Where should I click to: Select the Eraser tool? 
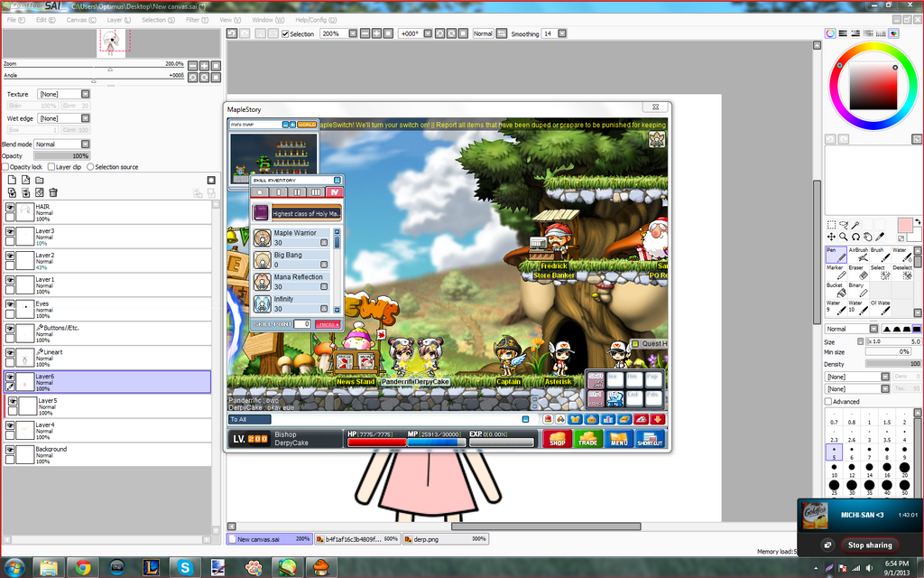click(x=858, y=272)
